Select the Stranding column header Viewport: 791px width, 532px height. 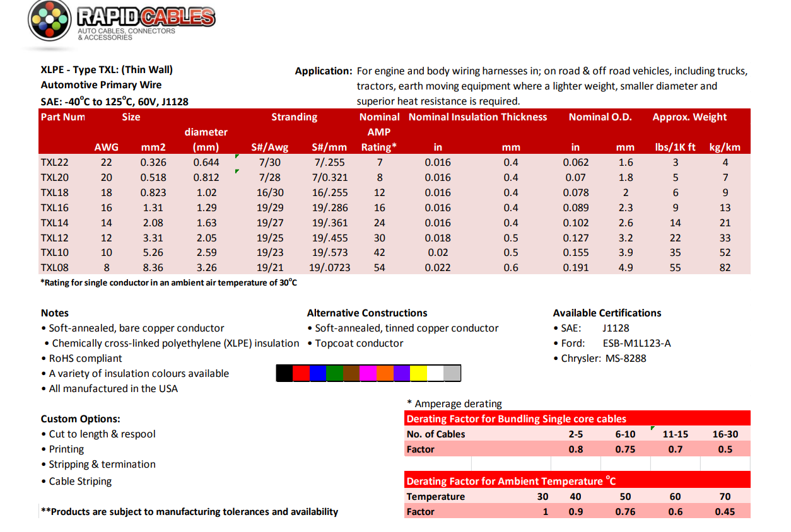pyautogui.click(x=294, y=117)
